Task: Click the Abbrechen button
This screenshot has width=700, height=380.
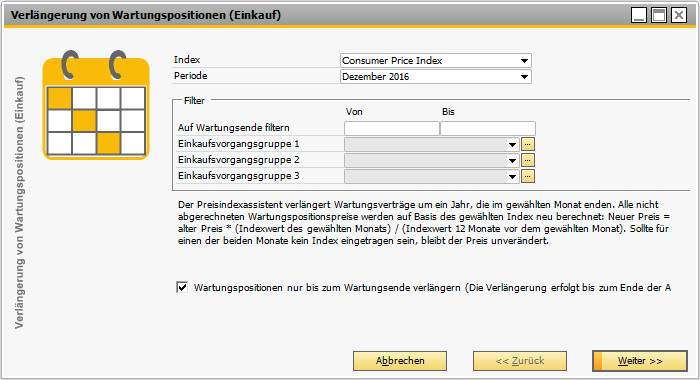Action: coord(400,361)
